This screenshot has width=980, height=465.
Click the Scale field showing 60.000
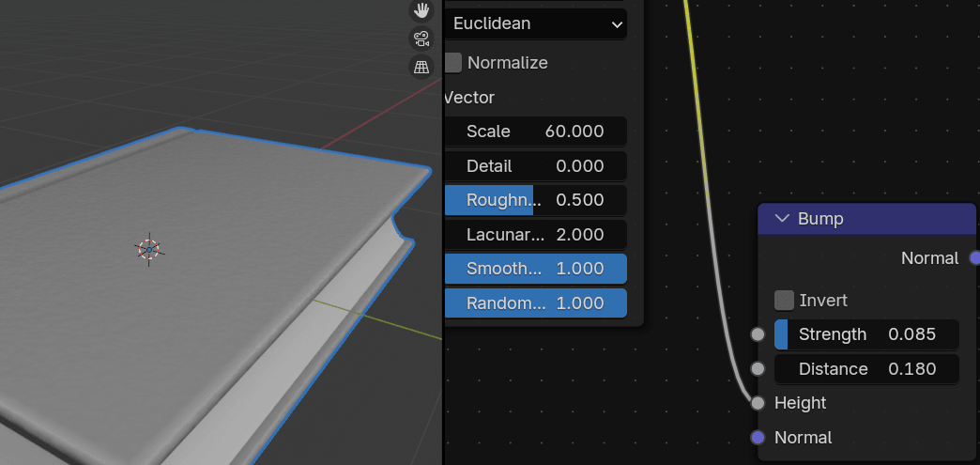click(535, 132)
